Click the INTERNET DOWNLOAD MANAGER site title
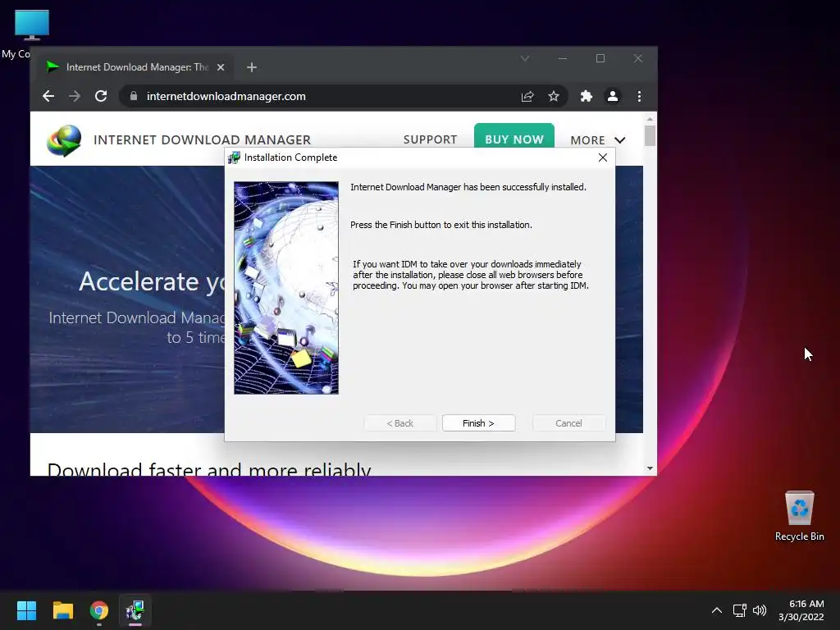Screen dimensions: 840x630 point(202,139)
